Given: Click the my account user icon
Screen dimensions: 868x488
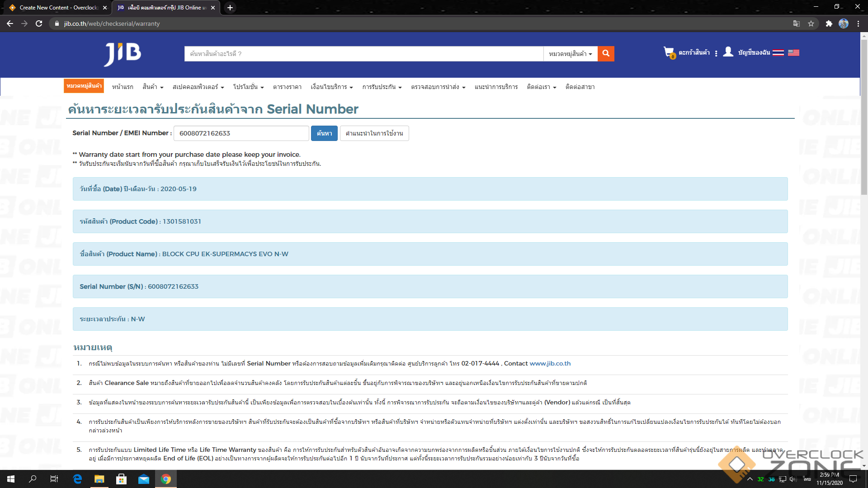Looking at the screenshot, I should pyautogui.click(x=728, y=52).
